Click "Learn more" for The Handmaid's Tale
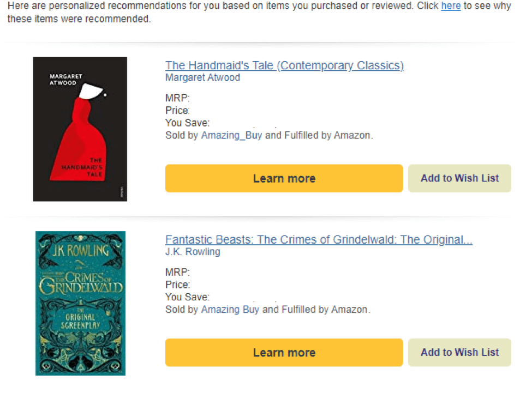The width and height of the screenshot is (532, 393). pos(284,178)
